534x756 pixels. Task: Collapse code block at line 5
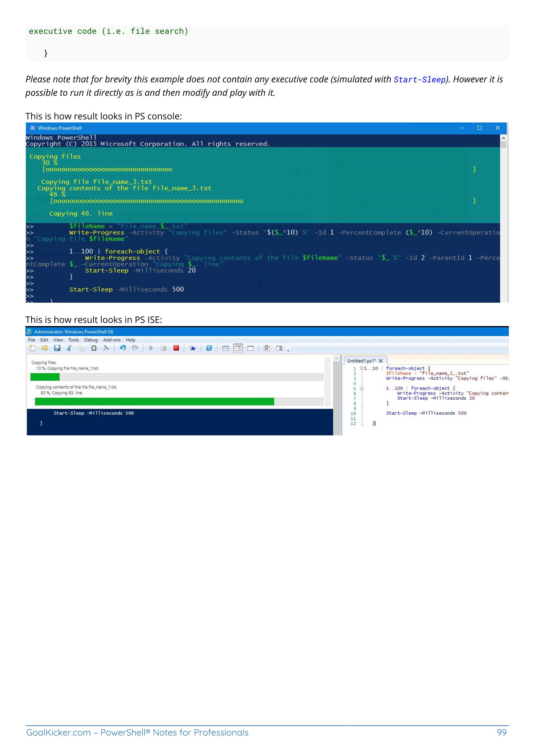361,388
